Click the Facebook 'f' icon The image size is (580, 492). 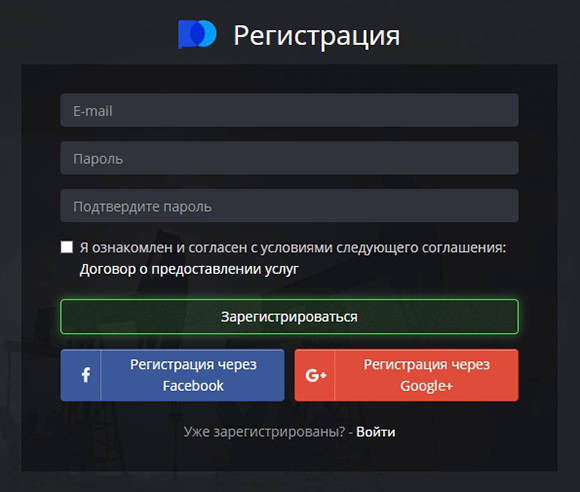pyautogui.click(x=85, y=375)
